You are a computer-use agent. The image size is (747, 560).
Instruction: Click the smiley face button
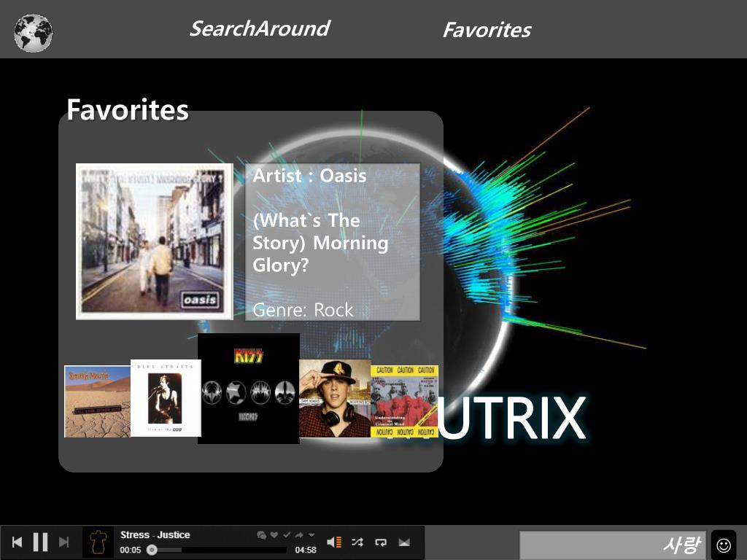point(723,544)
